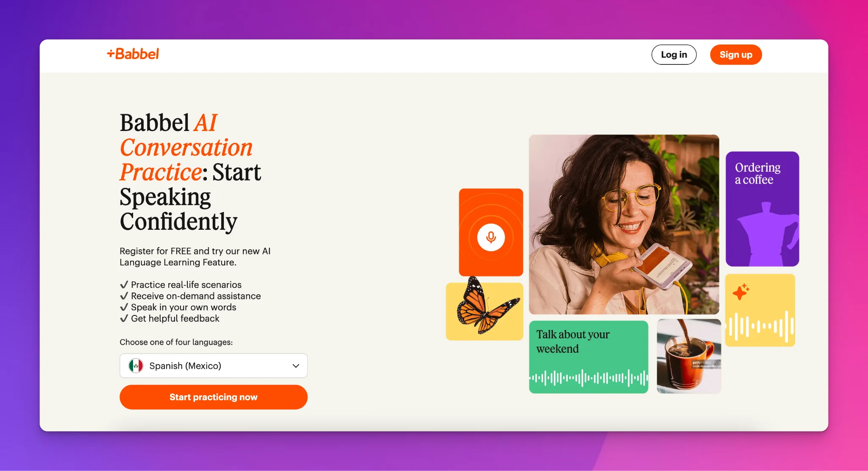The height and width of the screenshot is (471, 868).
Task: Click Start practicing now button
Action: click(214, 397)
